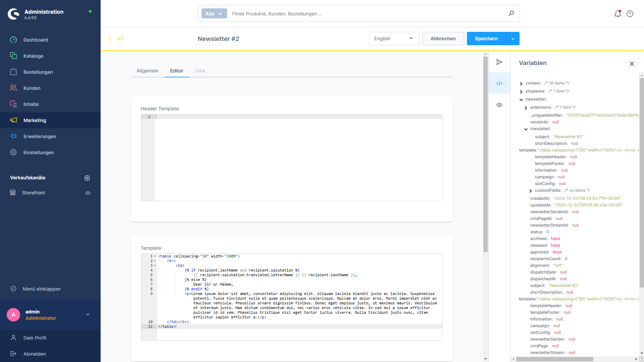The width and height of the screenshot is (644, 362).
Task: Focus the global search input field
Action: (367, 14)
